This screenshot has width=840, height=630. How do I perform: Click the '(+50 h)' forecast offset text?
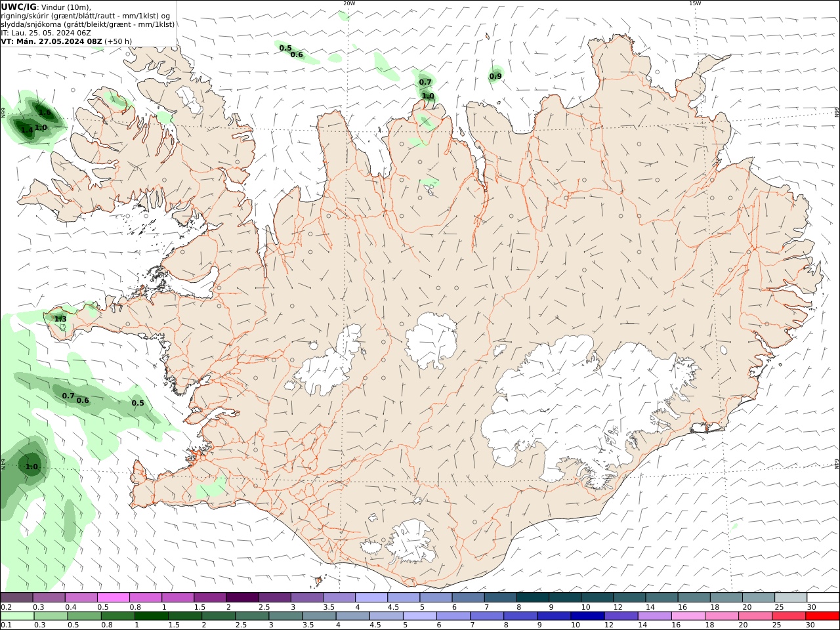click(118, 41)
